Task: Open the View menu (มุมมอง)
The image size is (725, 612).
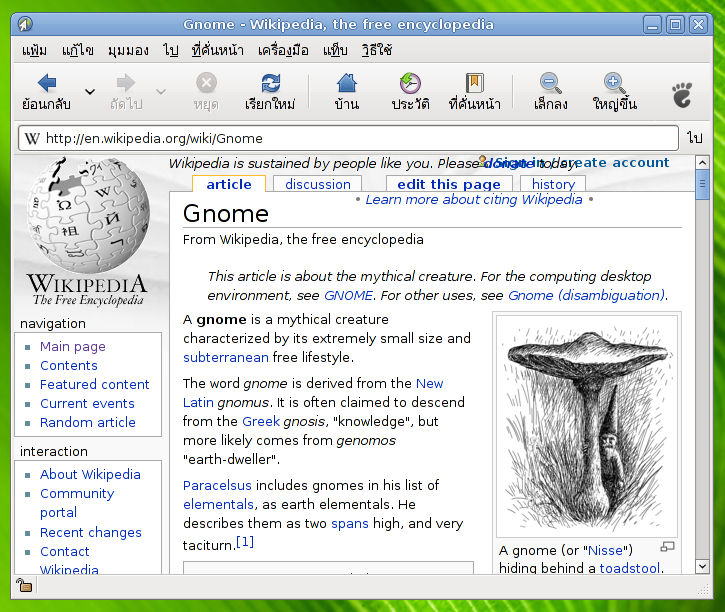Action: [x=128, y=50]
